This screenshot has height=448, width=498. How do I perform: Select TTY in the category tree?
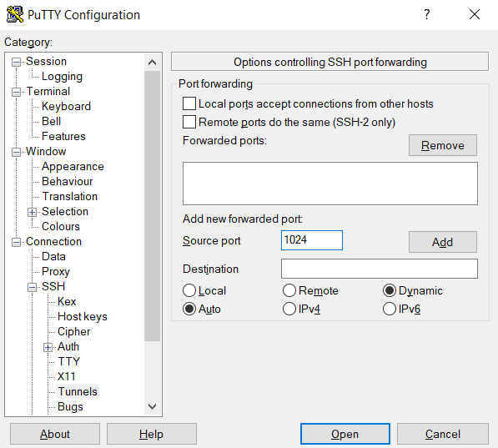point(69,361)
